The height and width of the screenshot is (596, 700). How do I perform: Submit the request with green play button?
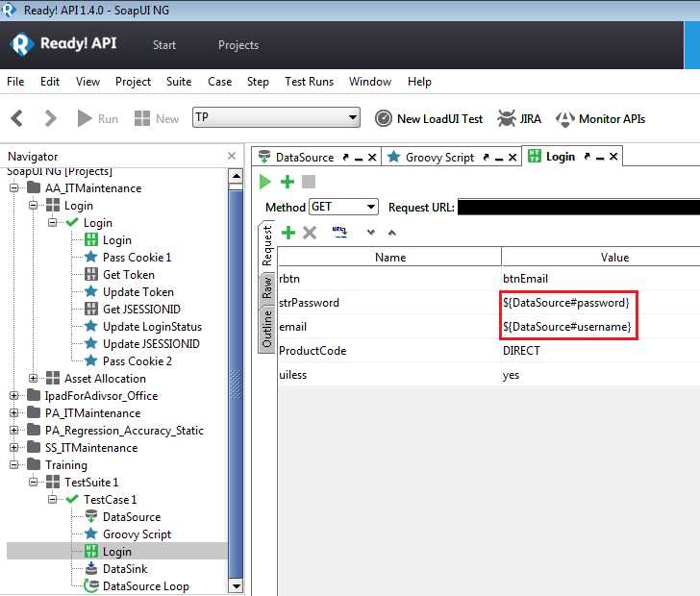265,182
